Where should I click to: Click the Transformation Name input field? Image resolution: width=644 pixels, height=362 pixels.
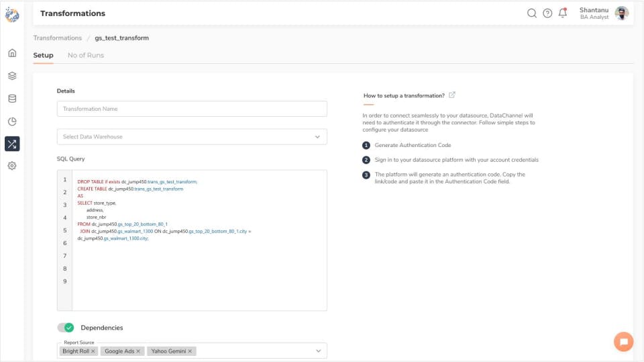coord(192,109)
